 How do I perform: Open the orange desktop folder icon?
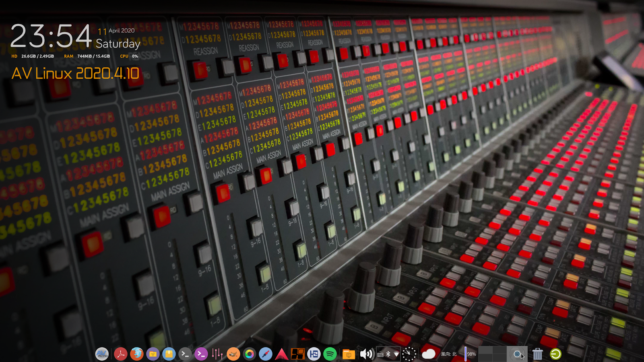(x=349, y=354)
